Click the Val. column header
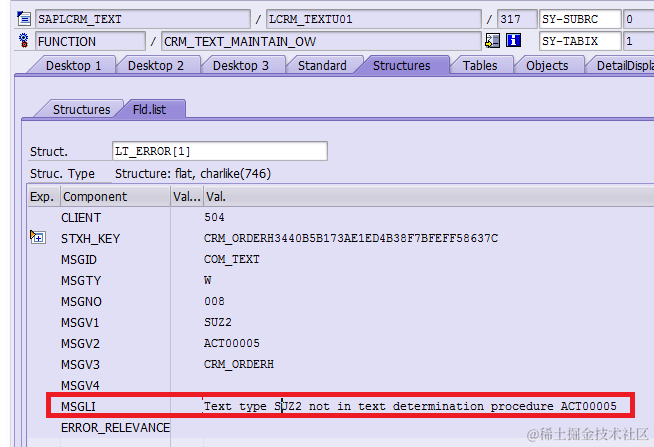The image size is (654, 447). pos(429,196)
